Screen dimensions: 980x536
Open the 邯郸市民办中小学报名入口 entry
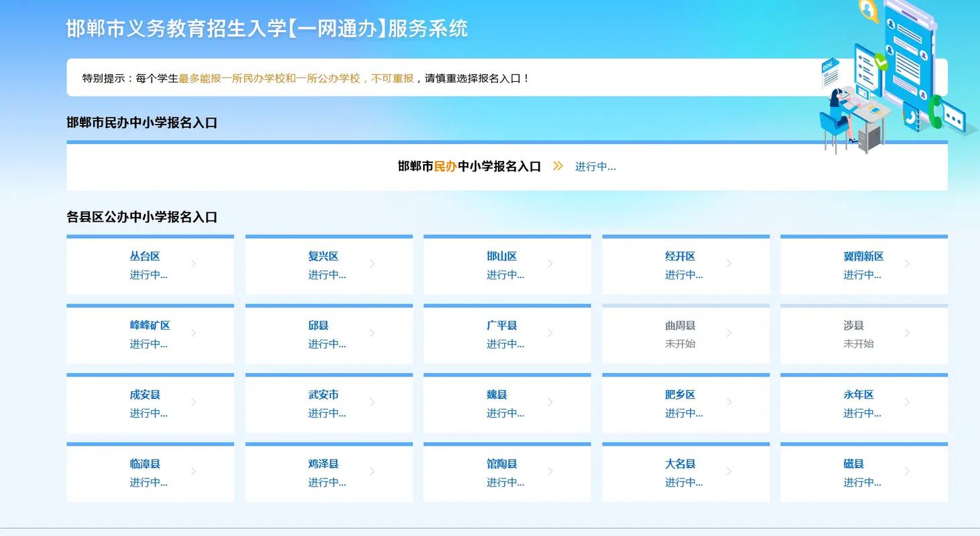click(x=469, y=166)
